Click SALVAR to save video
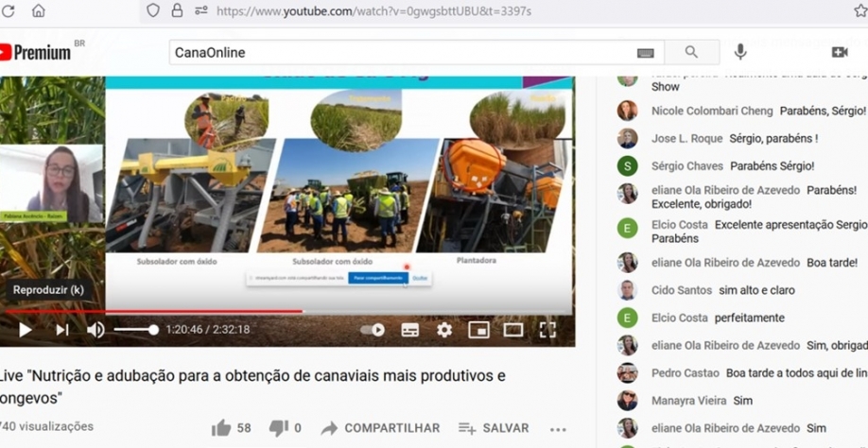 pos(494,428)
